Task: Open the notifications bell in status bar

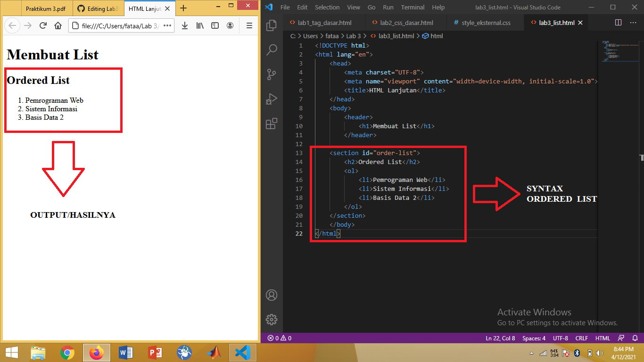Action: (x=635, y=338)
